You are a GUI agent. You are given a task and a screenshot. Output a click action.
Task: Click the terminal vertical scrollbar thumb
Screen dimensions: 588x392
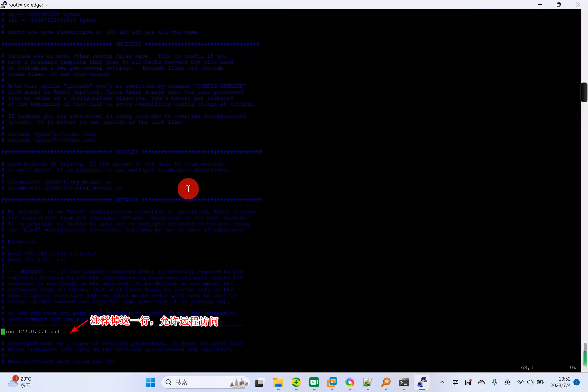(584, 92)
